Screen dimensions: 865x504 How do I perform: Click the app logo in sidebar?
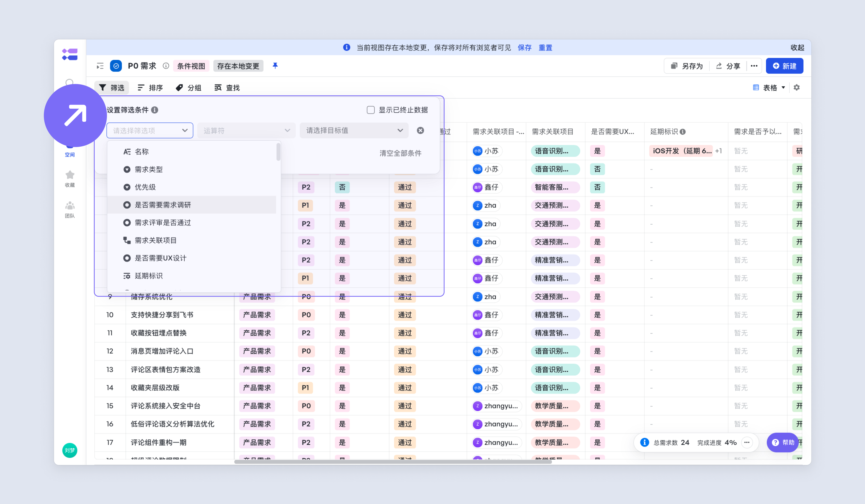tap(70, 54)
